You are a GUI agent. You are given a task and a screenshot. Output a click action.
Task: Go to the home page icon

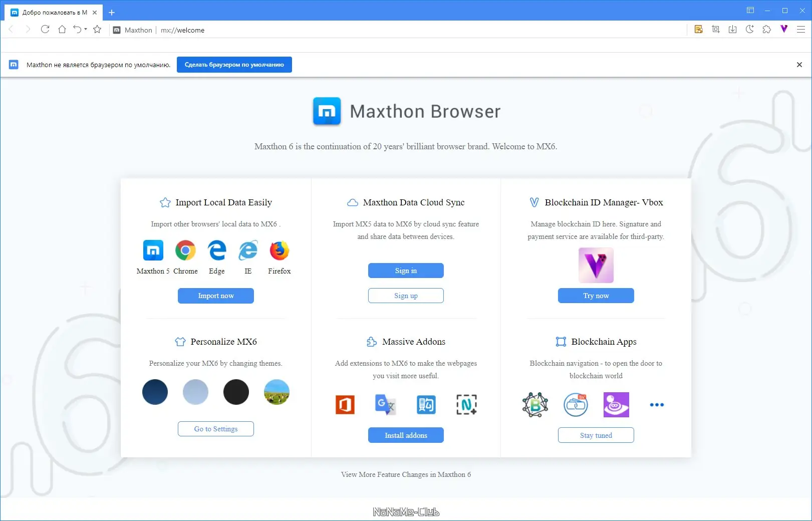coord(62,30)
